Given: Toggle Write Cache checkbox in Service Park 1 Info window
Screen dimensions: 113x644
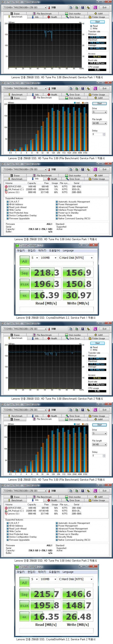Looking at the screenshot, I should click(7, 210).
